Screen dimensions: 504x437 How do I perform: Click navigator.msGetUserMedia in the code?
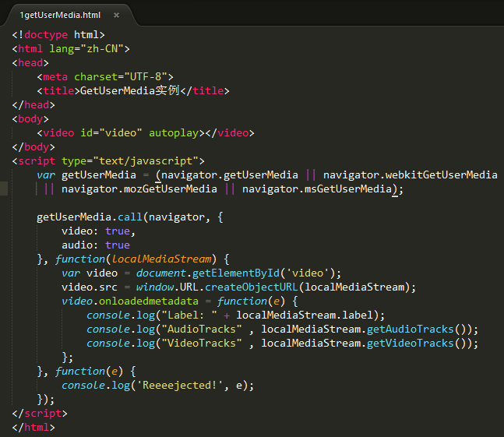pos(317,189)
